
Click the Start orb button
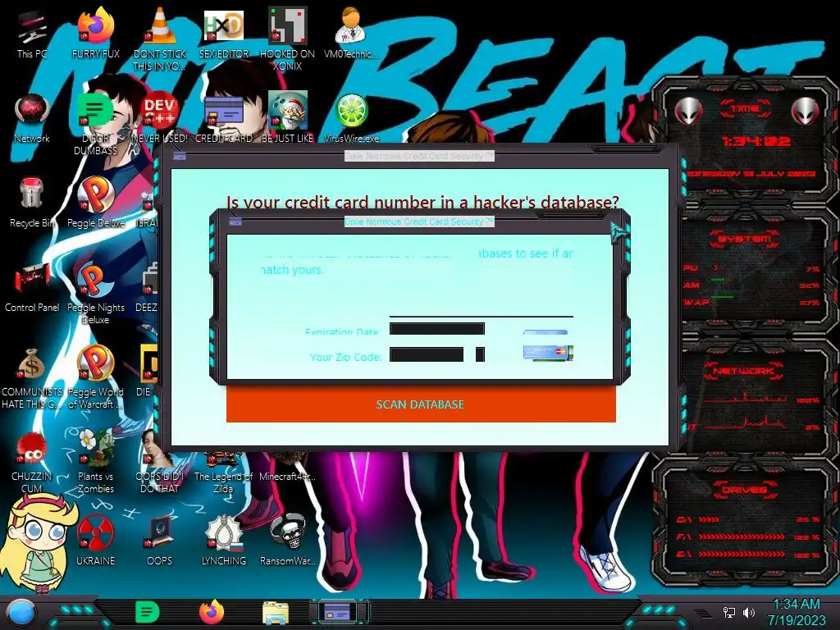[x=21, y=613]
